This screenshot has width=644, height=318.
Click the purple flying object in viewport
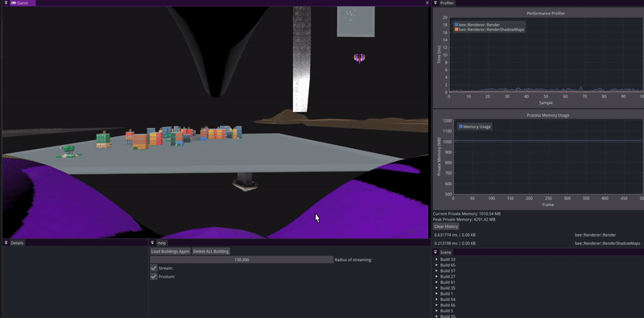(360, 58)
